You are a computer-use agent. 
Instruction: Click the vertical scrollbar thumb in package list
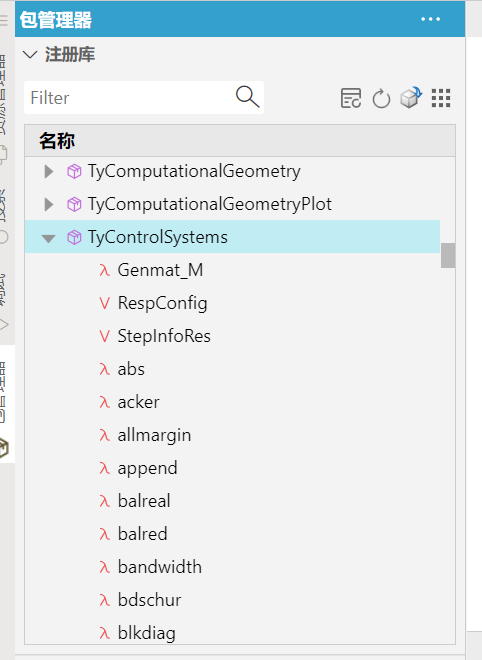click(448, 255)
